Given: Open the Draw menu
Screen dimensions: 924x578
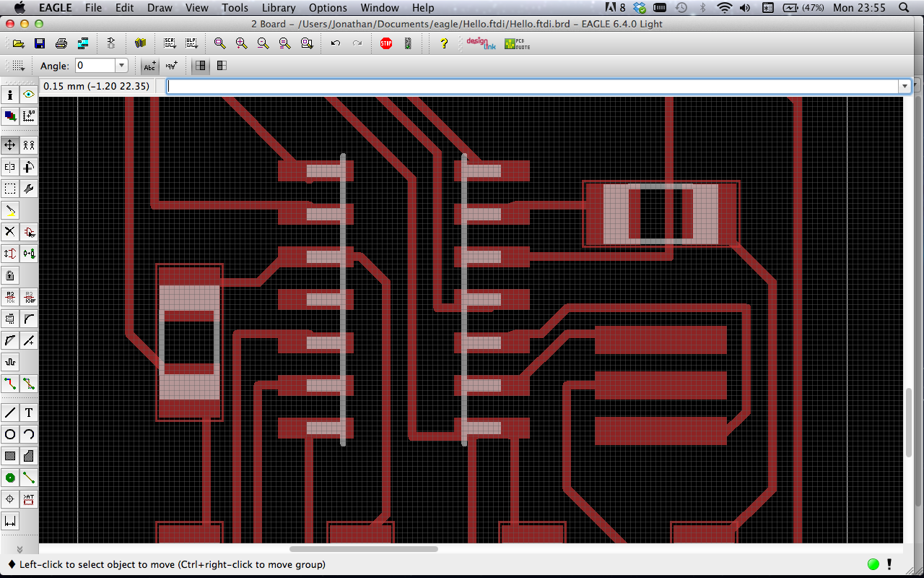Looking at the screenshot, I should tap(160, 8).
